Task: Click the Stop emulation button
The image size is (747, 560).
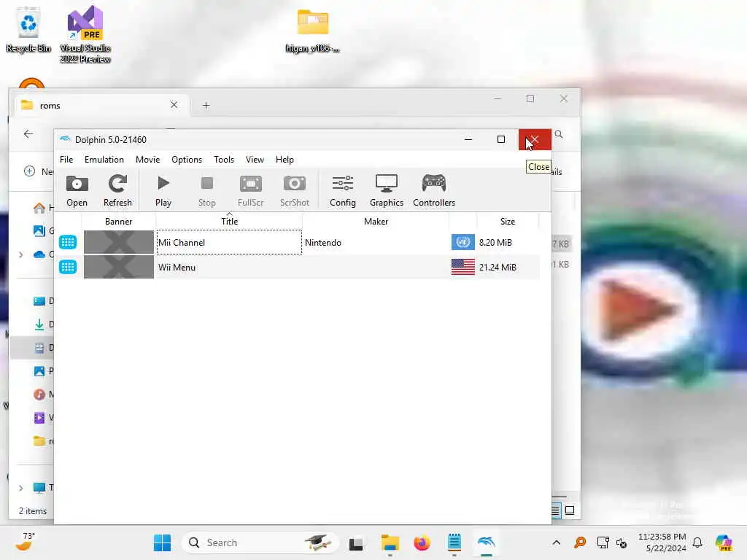Action: [206, 190]
